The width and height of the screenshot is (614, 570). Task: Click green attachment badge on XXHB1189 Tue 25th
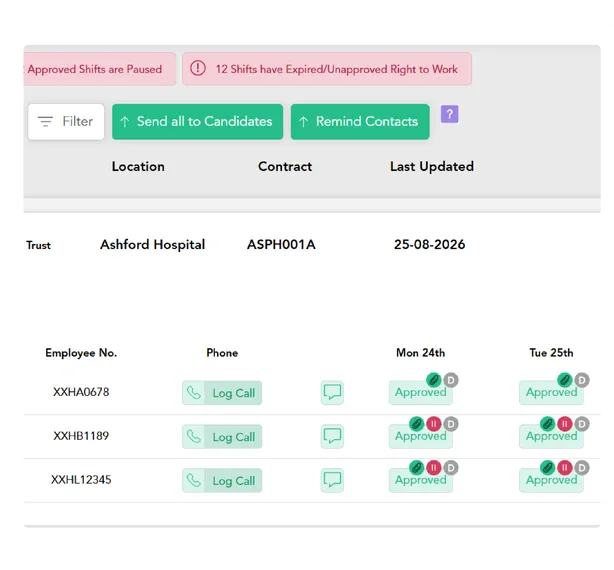(x=547, y=424)
